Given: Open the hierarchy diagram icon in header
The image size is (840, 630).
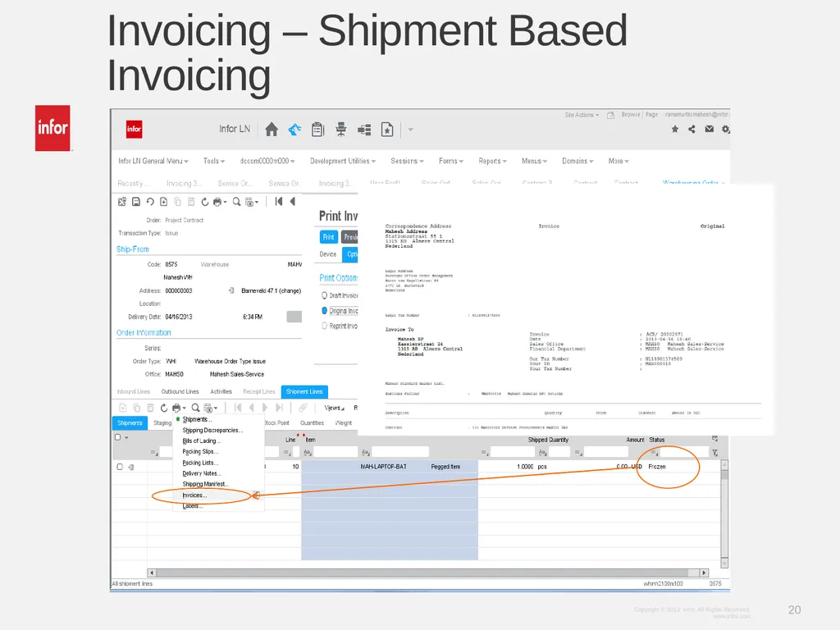Looking at the screenshot, I should (364, 130).
